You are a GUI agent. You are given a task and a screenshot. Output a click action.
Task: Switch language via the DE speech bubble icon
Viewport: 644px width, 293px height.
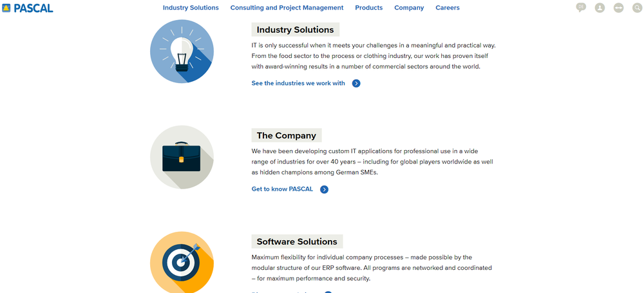click(581, 7)
